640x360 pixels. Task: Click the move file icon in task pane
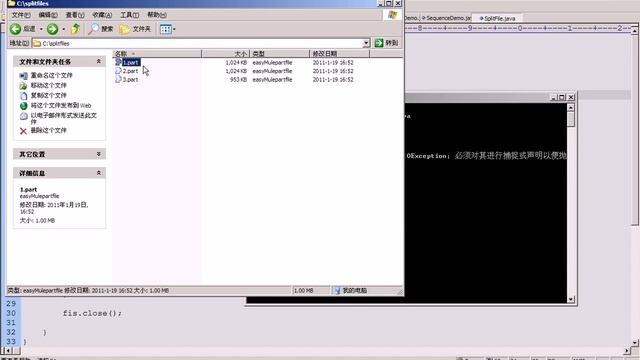click(x=24, y=86)
